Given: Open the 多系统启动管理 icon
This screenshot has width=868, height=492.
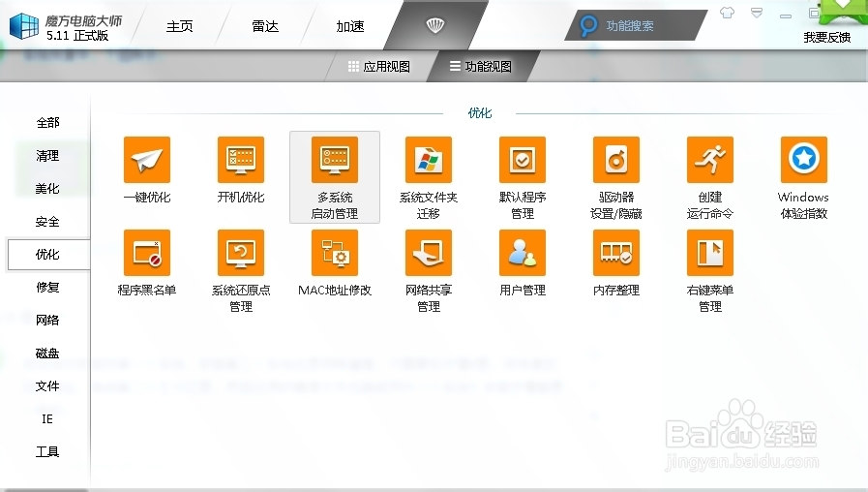Looking at the screenshot, I should click(x=335, y=160).
